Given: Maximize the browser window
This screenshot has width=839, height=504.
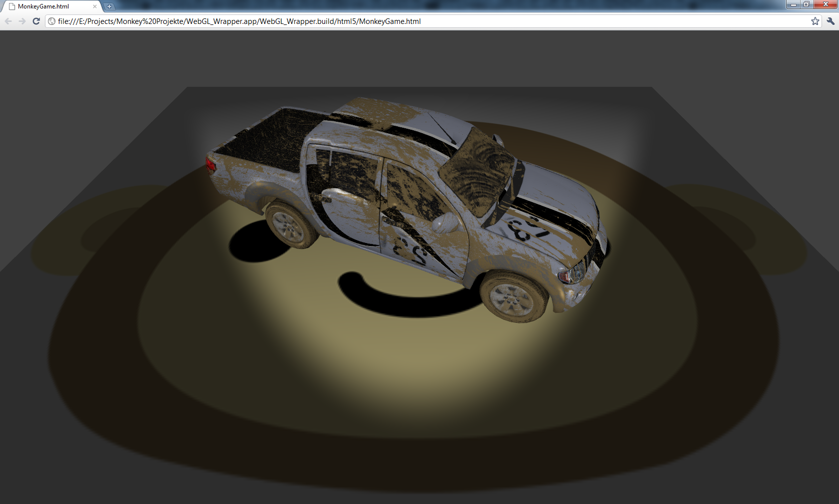Looking at the screenshot, I should 807,4.
